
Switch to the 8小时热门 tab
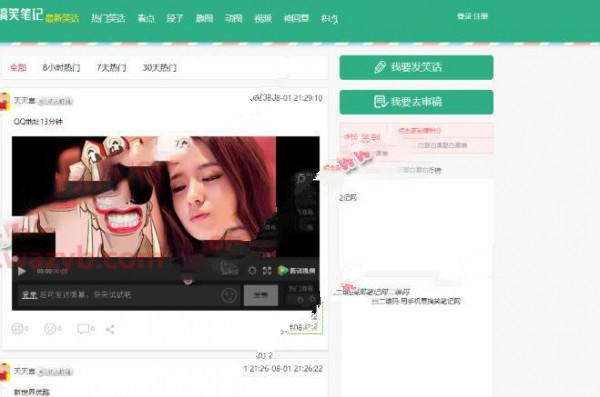click(x=61, y=68)
